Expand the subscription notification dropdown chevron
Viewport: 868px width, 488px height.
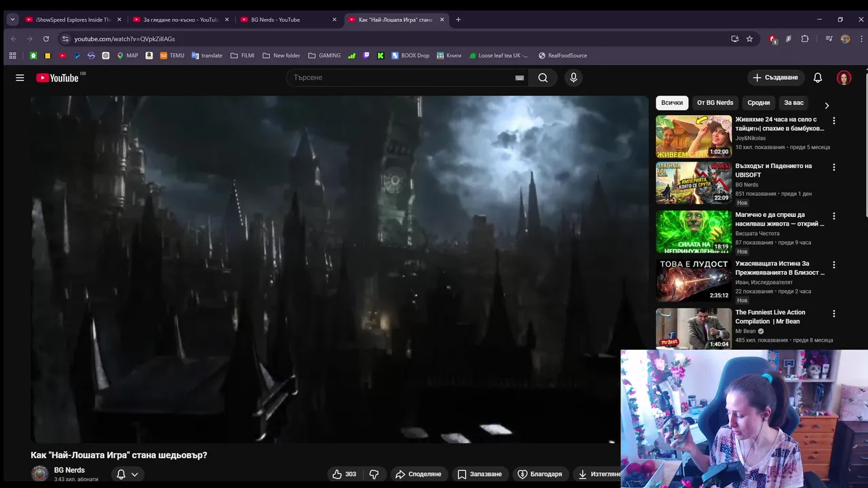pos(135,474)
